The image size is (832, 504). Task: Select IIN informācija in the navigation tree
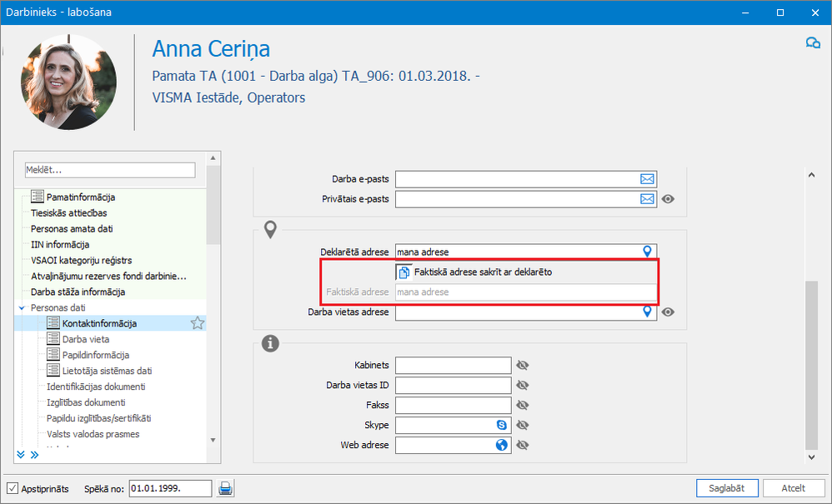60,244
